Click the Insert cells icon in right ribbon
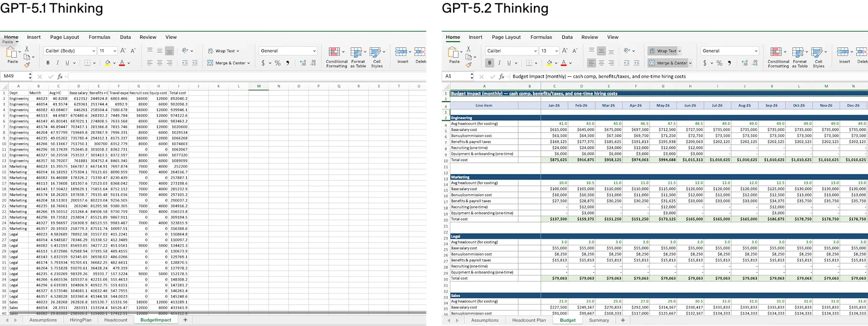 point(844,55)
